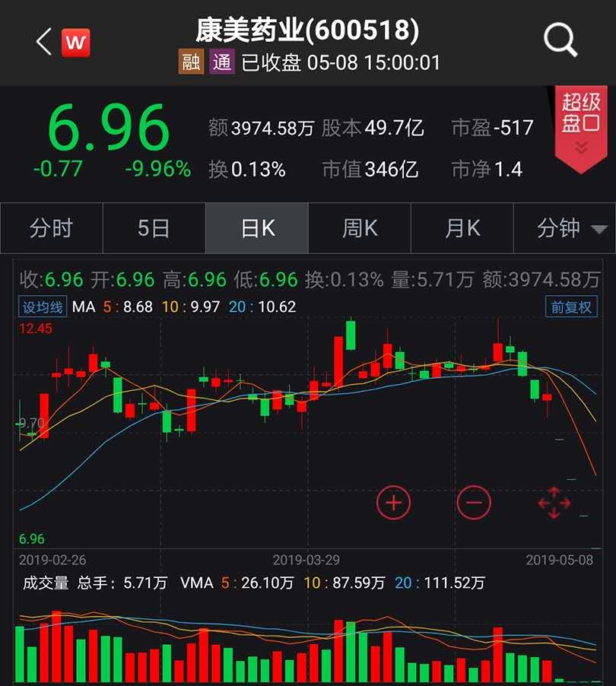This screenshot has height=686, width=616.
Task: Tap the 成交量 volume indicator label
Action: click(x=46, y=583)
